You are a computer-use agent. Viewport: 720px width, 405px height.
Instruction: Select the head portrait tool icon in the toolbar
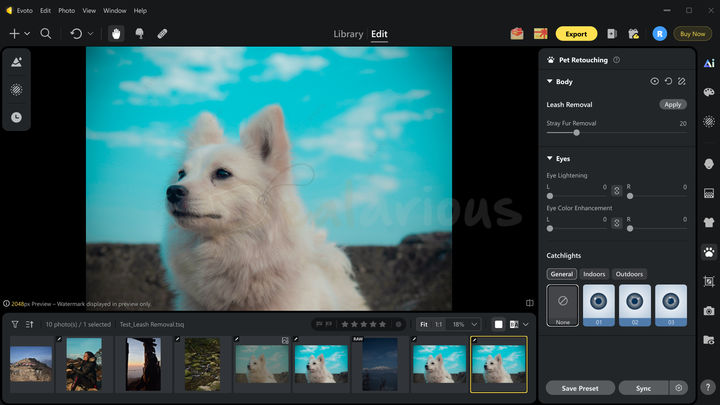[x=140, y=34]
